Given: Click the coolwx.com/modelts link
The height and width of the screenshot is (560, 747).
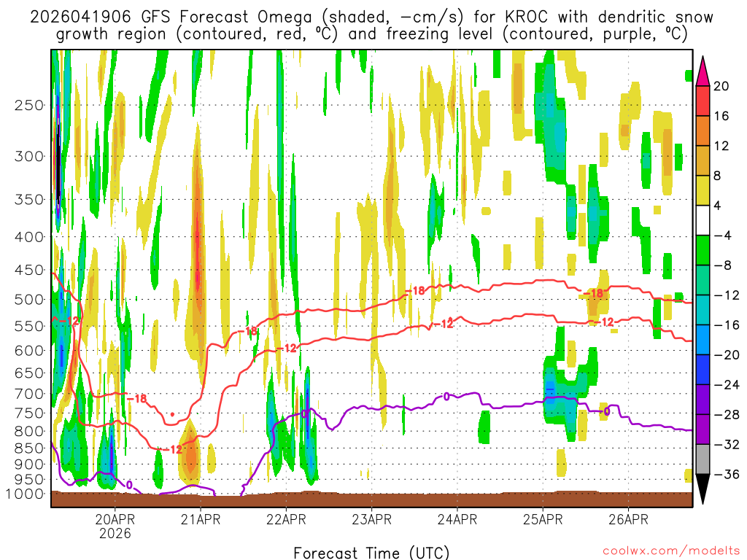Looking at the screenshot, I should pyautogui.click(x=671, y=551).
